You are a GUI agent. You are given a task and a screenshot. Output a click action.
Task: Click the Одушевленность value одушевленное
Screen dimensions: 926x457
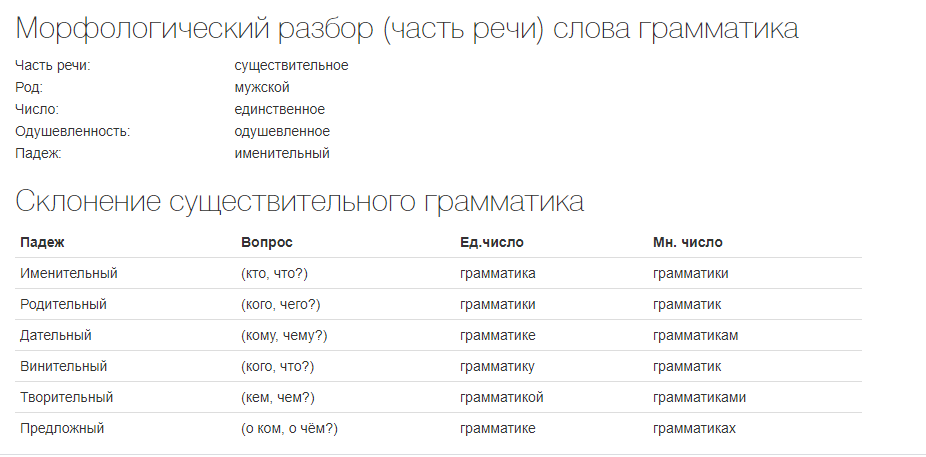point(282,131)
